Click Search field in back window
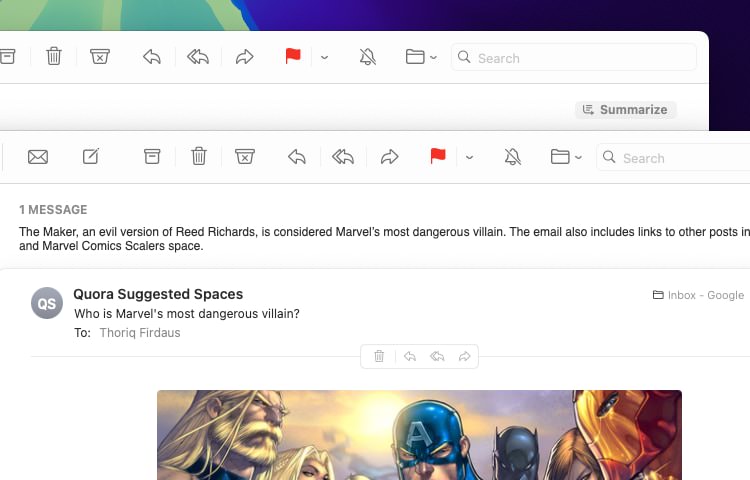This screenshot has width=750, height=480. pyautogui.click(x=574, y=58)
